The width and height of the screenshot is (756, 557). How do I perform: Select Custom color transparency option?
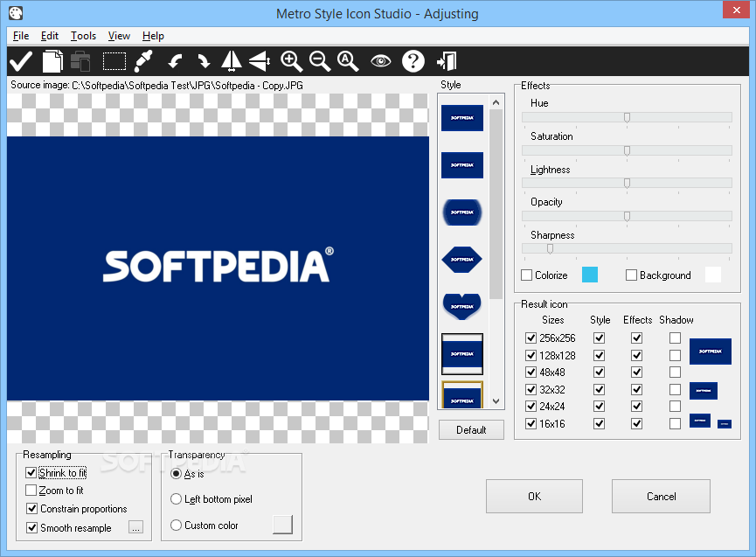pos(176,526)
